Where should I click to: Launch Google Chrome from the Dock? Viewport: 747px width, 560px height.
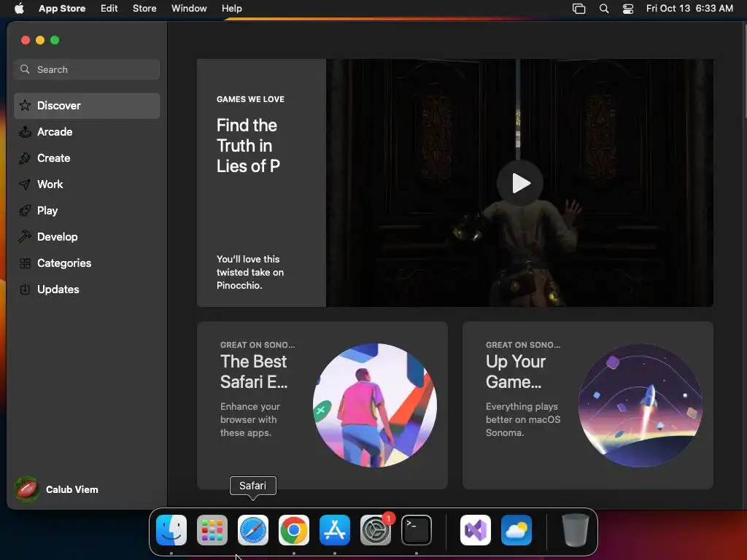pos(294,529)
